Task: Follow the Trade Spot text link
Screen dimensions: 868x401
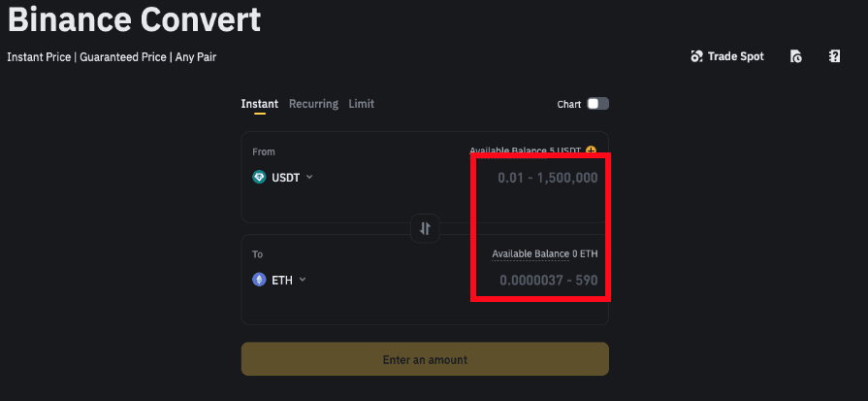Action: pyautogui.click(x=736, y=56)
